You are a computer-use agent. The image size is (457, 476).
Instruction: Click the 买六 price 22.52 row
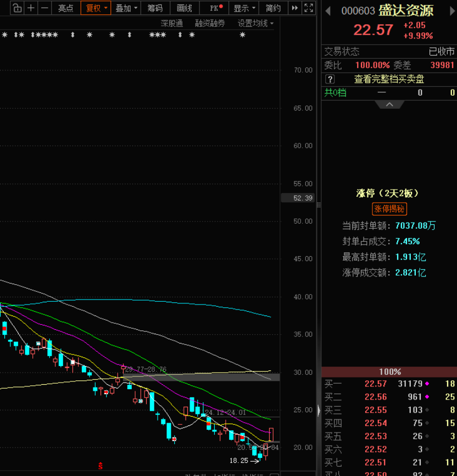(389, 449)
